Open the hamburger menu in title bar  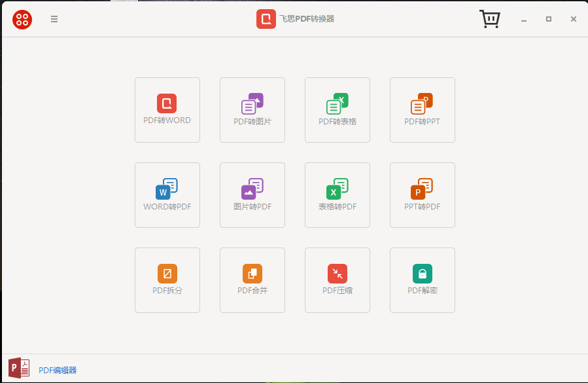54,19
